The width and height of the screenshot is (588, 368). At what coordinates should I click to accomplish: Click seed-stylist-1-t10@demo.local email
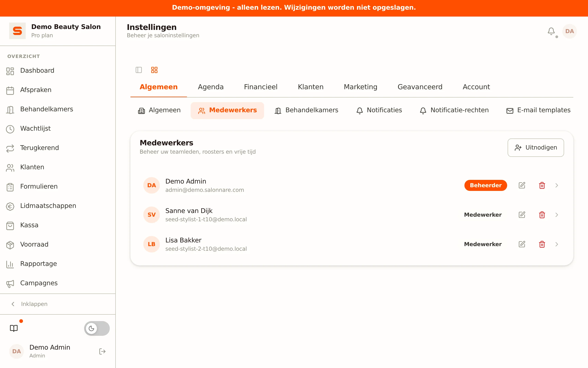coord(206,219)
